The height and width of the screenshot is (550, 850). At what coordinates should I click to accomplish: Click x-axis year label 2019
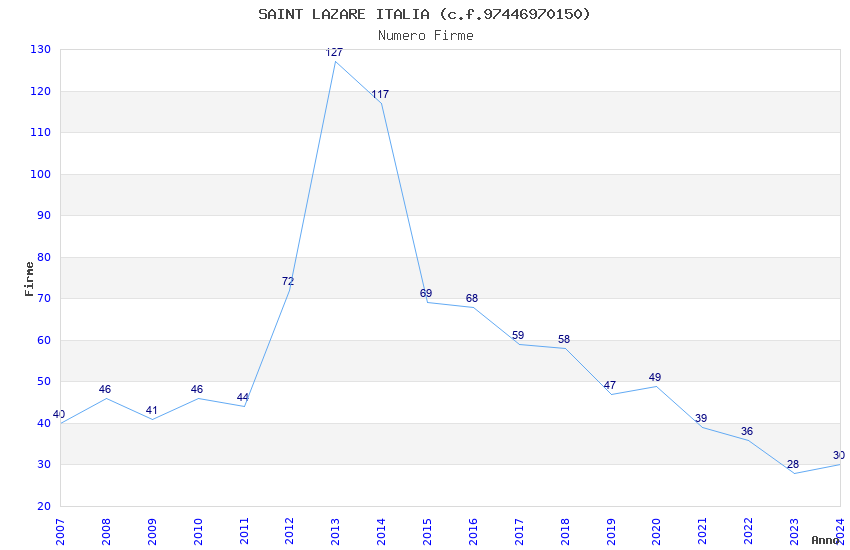point(611,532)
